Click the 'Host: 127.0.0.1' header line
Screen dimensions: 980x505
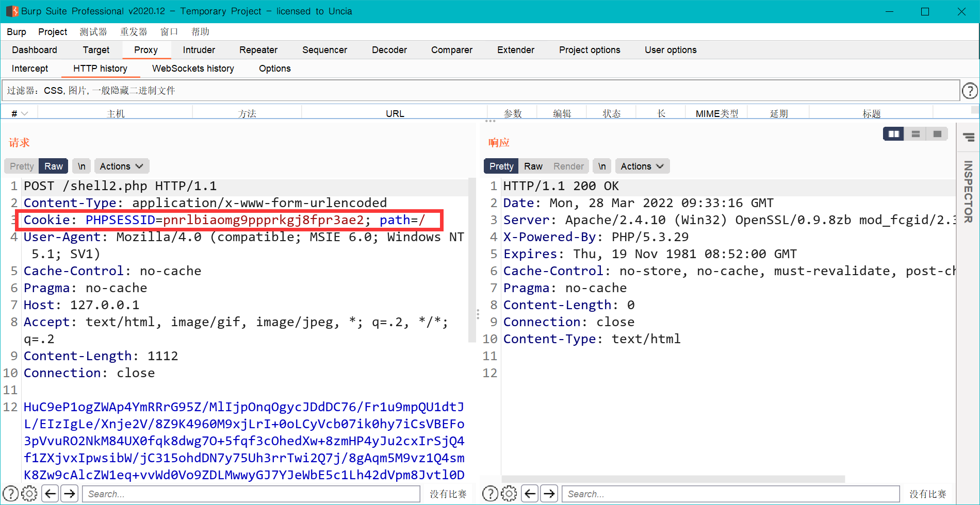coord(81,305)
